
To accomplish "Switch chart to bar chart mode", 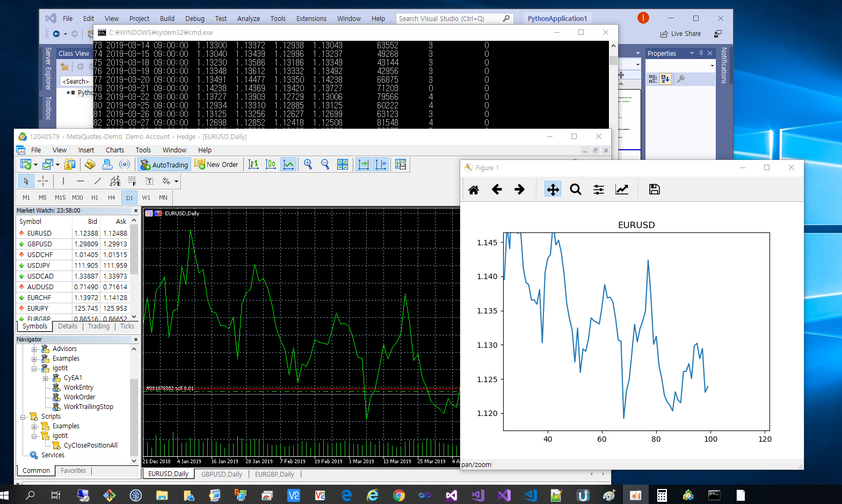I will tap(253, 164).
